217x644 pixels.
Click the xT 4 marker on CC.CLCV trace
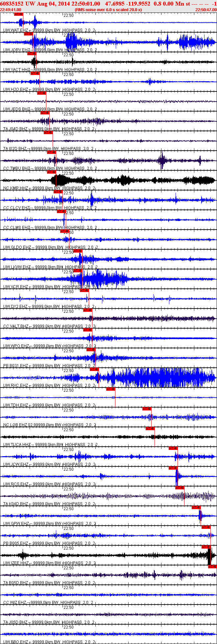click(58, 192)
